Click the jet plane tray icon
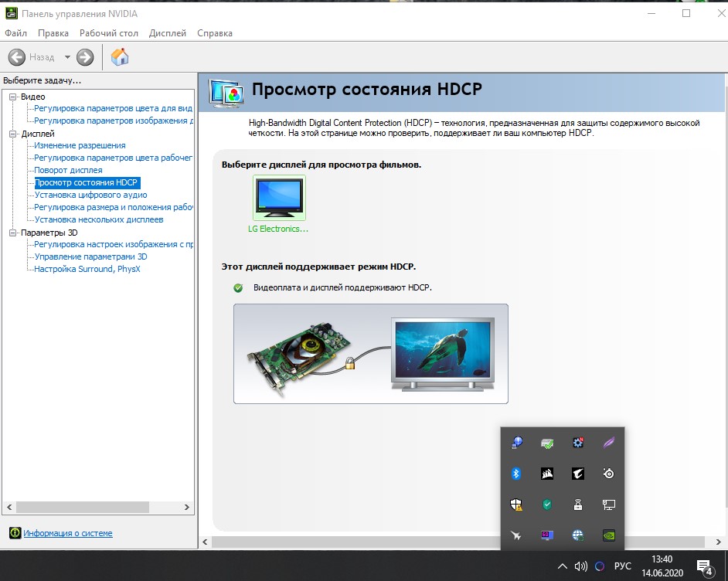728x581 pixels. point(515,535)
